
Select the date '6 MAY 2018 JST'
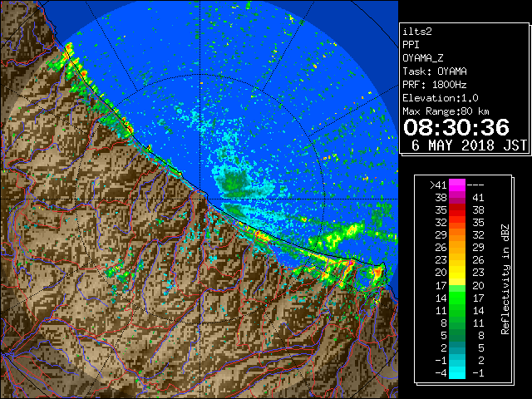point(469,145)
